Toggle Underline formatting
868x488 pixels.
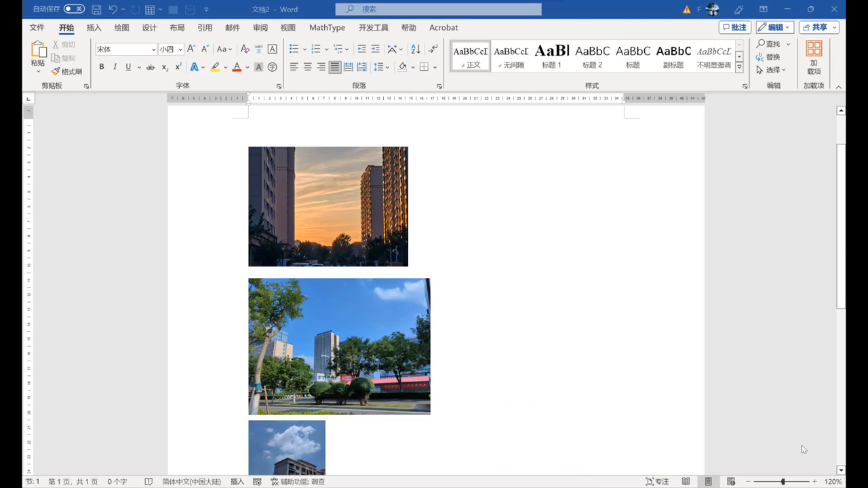127,67
